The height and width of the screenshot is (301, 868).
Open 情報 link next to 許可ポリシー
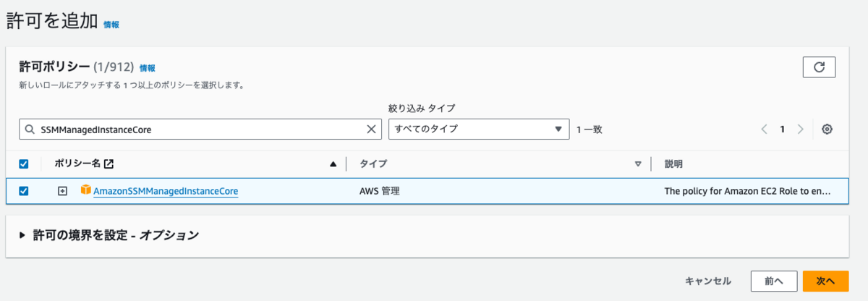point(147,68)
